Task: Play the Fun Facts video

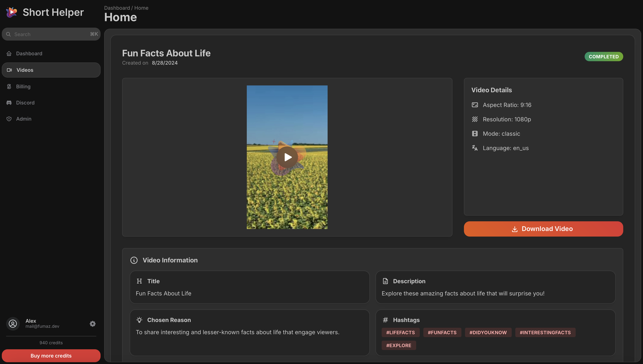Action: pyautogui.click(x=287, y=157)
